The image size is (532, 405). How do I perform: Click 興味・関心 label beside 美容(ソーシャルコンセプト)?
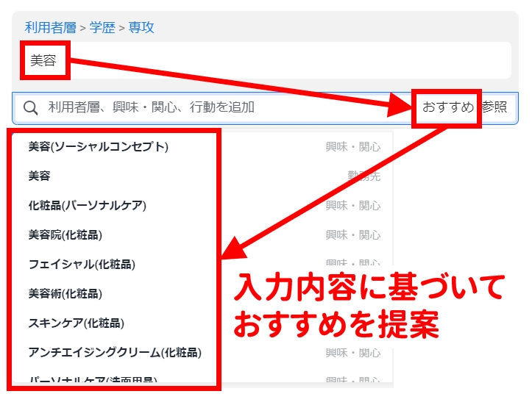(x=353, y=147)
